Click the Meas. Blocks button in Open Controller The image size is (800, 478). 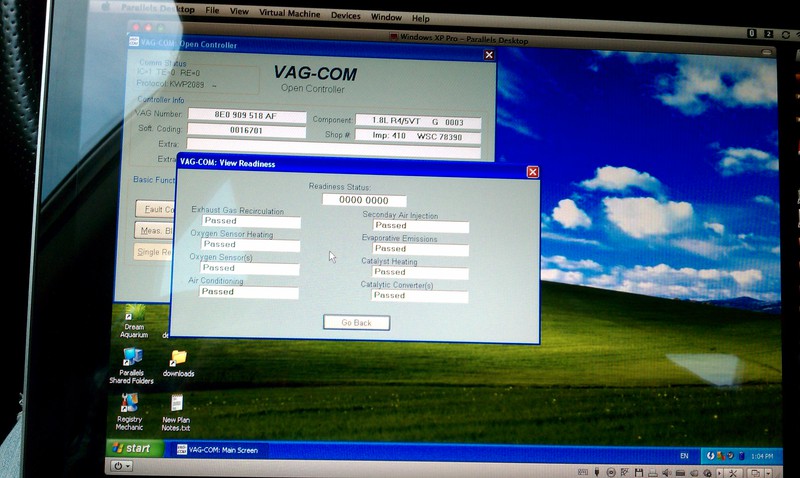pos(155,231)
